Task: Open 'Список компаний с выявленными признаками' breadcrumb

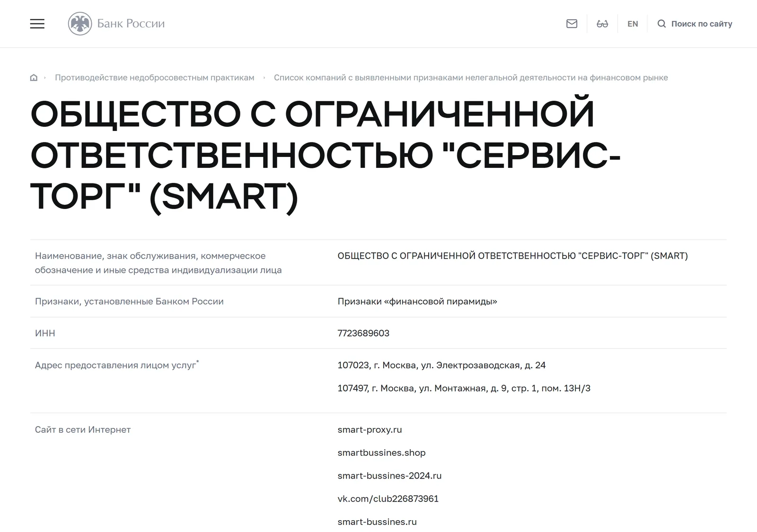Action: coord(471,78)
